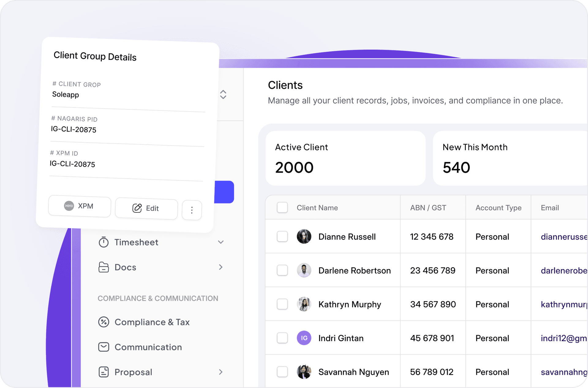This screenshot has width=588, height=388.
Task: Select the name Indri Gintan
Action: (341, 338)
